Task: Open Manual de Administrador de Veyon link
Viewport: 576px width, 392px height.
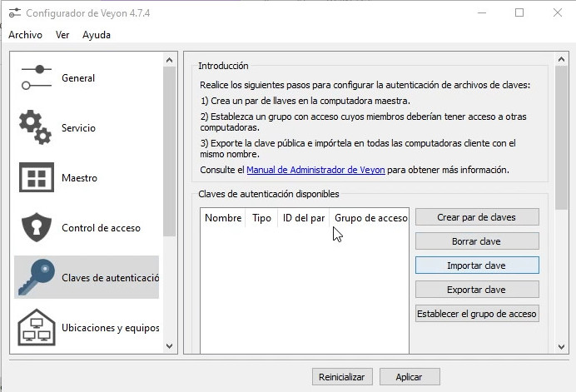Action: [315, 170]
